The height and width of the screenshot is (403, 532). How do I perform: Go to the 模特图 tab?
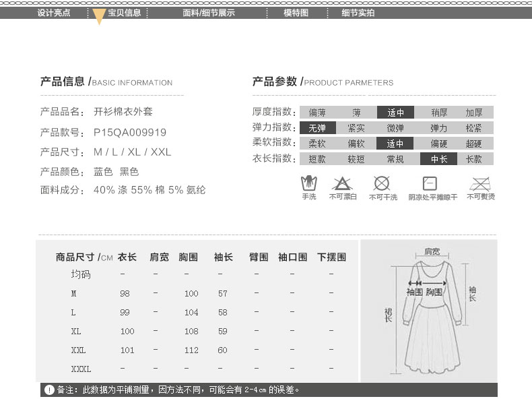coord(296,13)
